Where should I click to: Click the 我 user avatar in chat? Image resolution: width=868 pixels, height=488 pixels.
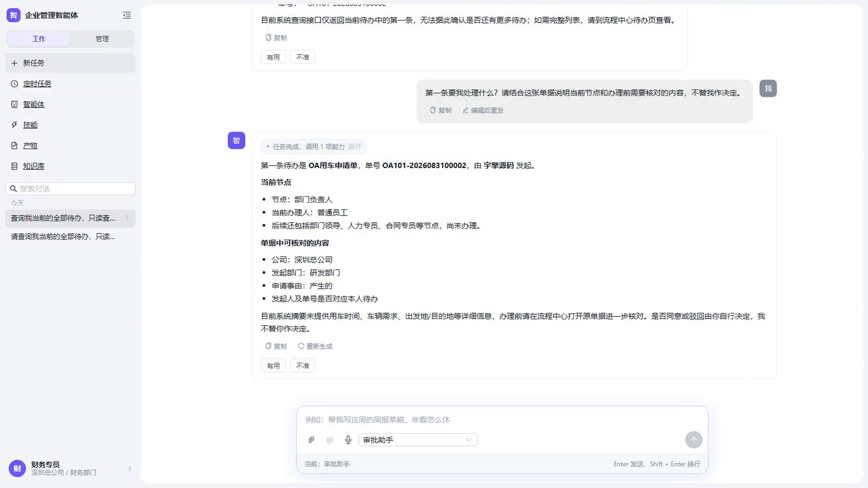pyautogui.click(x=768, y=89)
